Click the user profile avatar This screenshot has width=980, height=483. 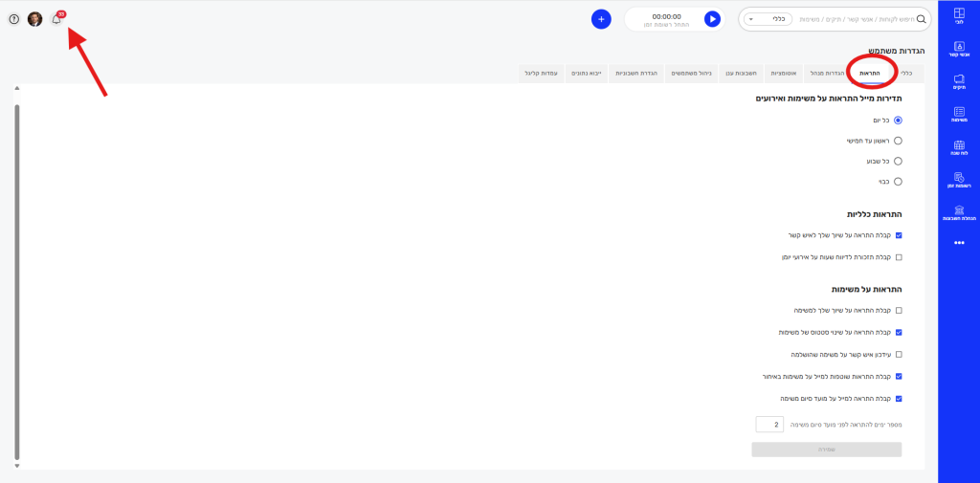click(34, 19)
